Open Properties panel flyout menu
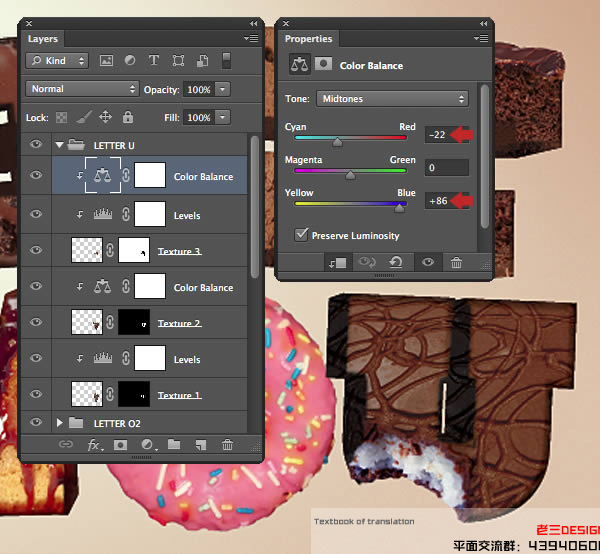Screen dimensions: 600x554 click(481, 38)
